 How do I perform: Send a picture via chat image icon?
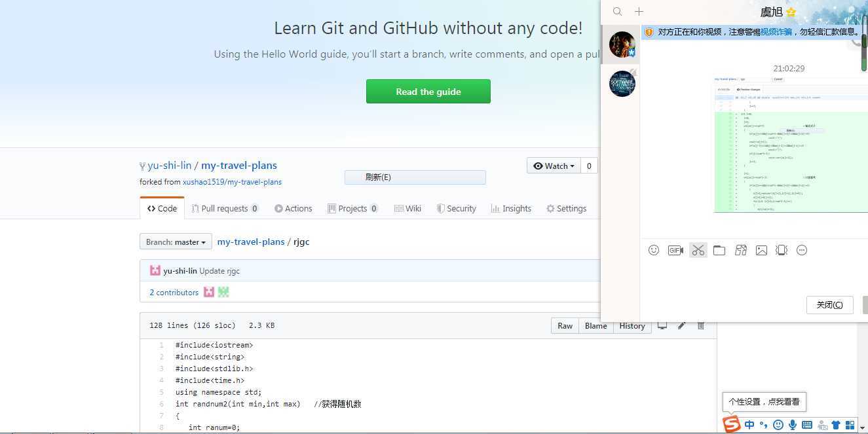click(761, 250)
